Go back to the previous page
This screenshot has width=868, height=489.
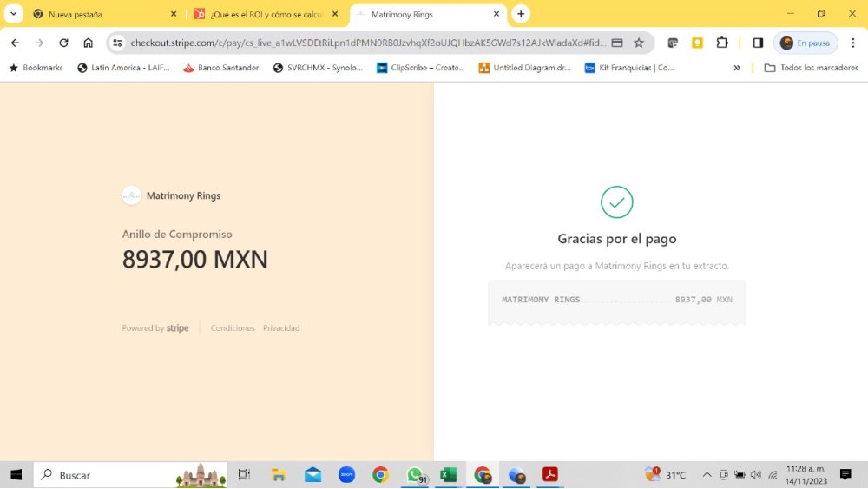click(x=15, y=43)
